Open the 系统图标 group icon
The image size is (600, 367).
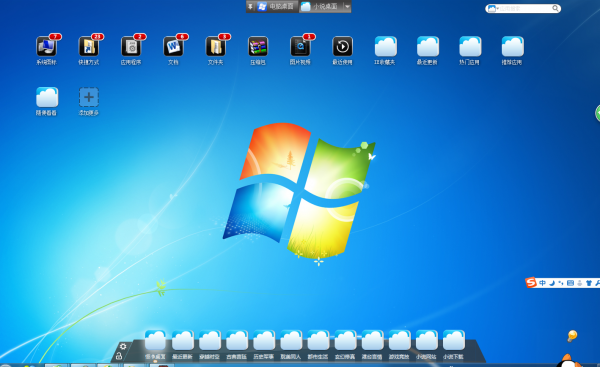point(46,47)
